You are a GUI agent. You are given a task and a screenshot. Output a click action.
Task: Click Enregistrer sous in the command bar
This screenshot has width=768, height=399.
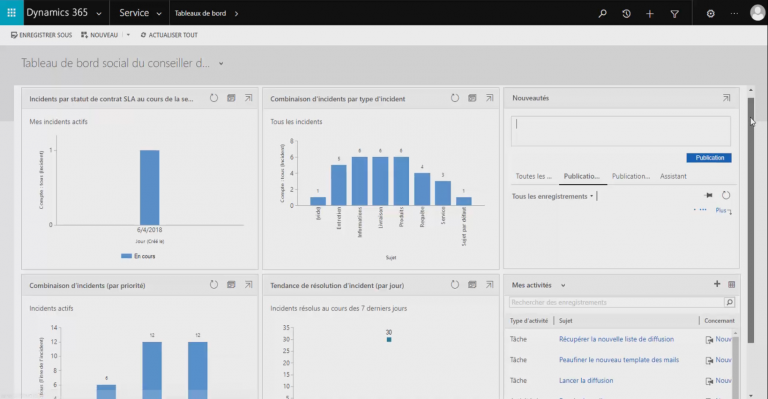pos(41,35)
